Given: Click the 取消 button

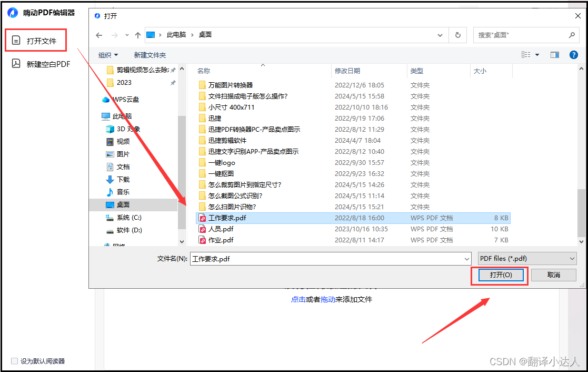Looking at the screenshot, I should click(553, 275).
